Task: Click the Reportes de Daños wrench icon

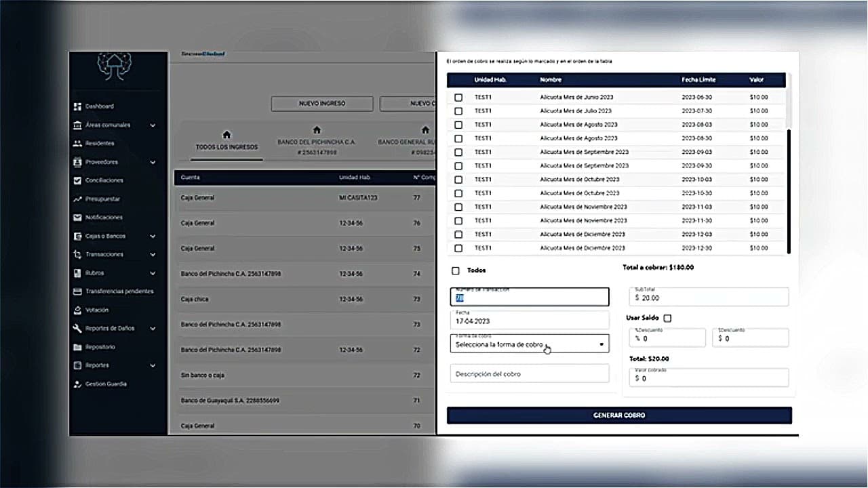Action: [x=77, y=328]
